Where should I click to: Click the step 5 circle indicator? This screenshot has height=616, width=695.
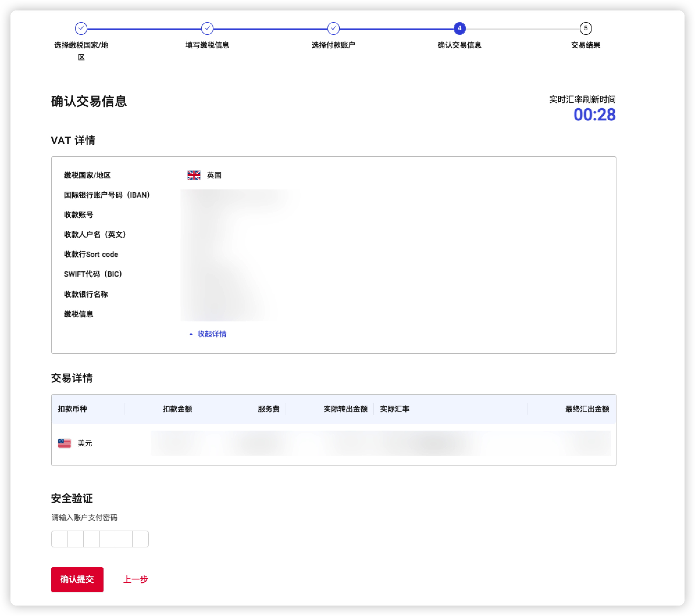(585, 28)
